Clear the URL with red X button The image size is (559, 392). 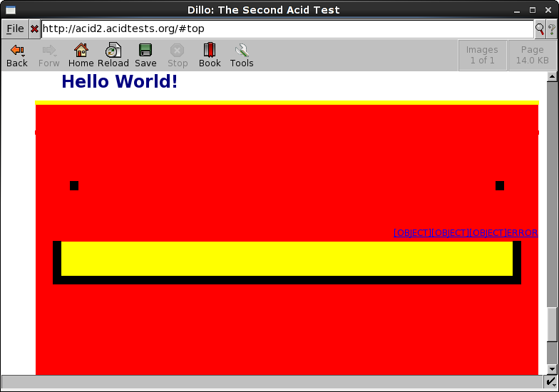[x=34, y=29]
